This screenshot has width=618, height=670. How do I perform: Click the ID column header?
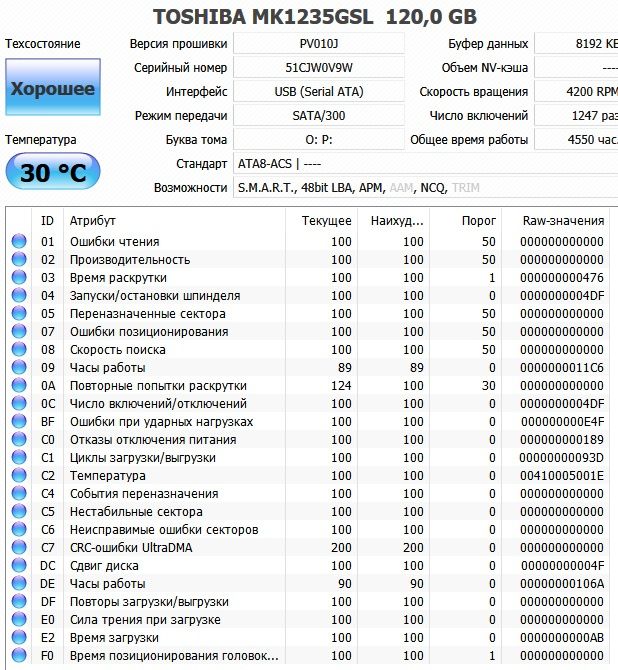pos(47,220)
